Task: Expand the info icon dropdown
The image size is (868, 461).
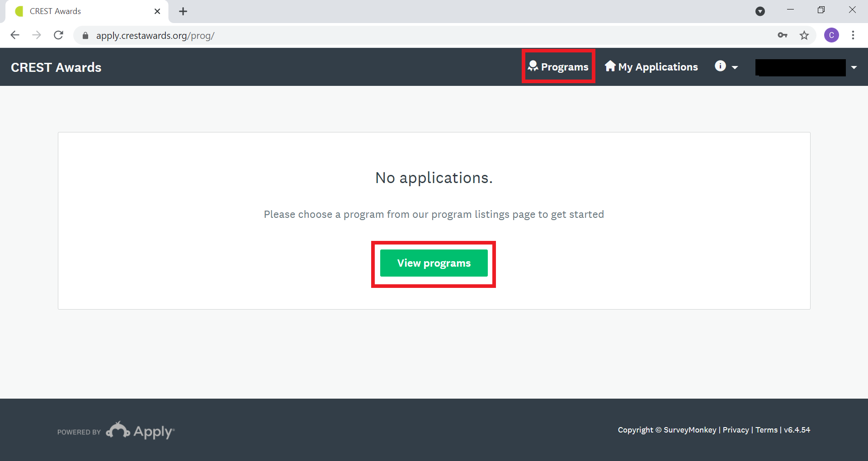Action: 726,66
